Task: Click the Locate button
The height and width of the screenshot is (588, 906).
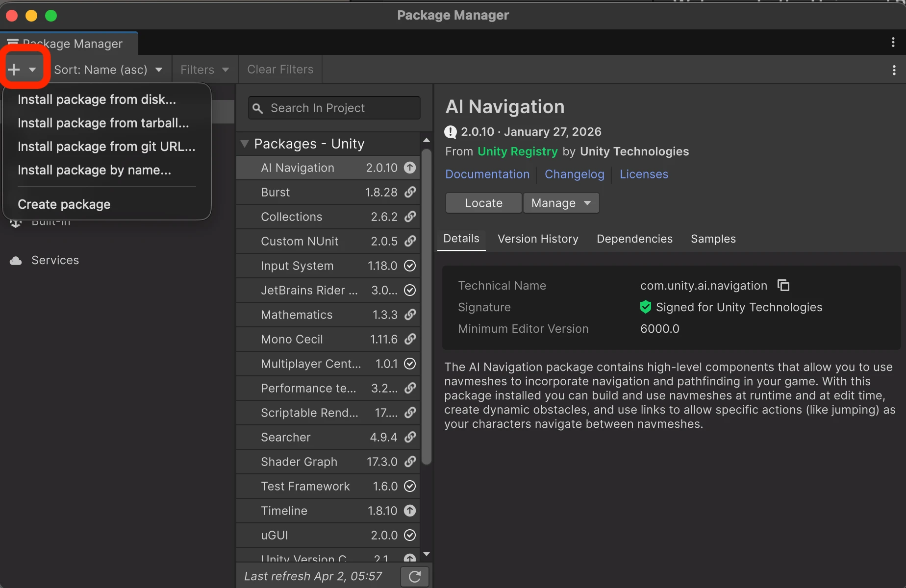Action: [483, 203]
